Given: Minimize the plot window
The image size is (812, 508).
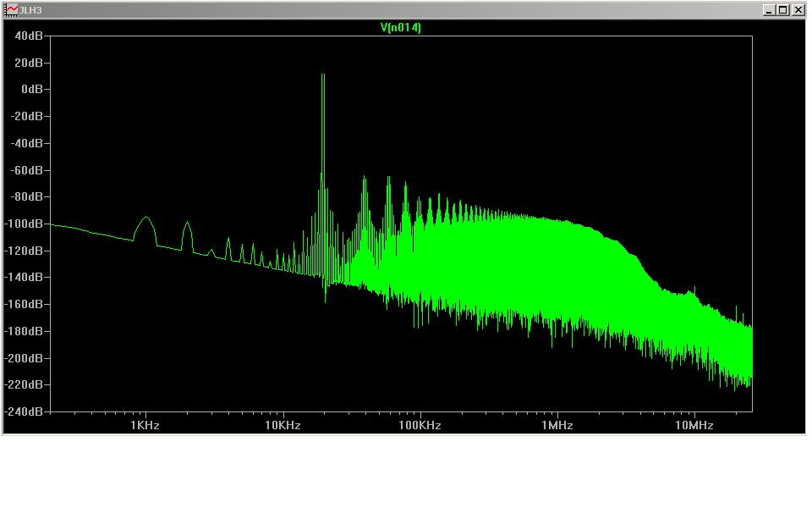Looking at the screenshot, I should click(769, 10).
